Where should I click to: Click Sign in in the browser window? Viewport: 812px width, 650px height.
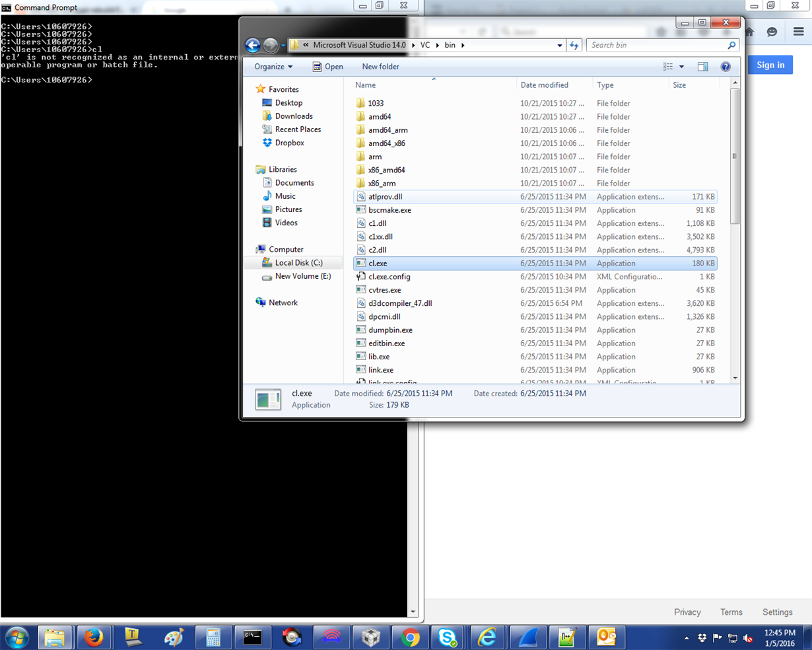[x=770, y=65]
